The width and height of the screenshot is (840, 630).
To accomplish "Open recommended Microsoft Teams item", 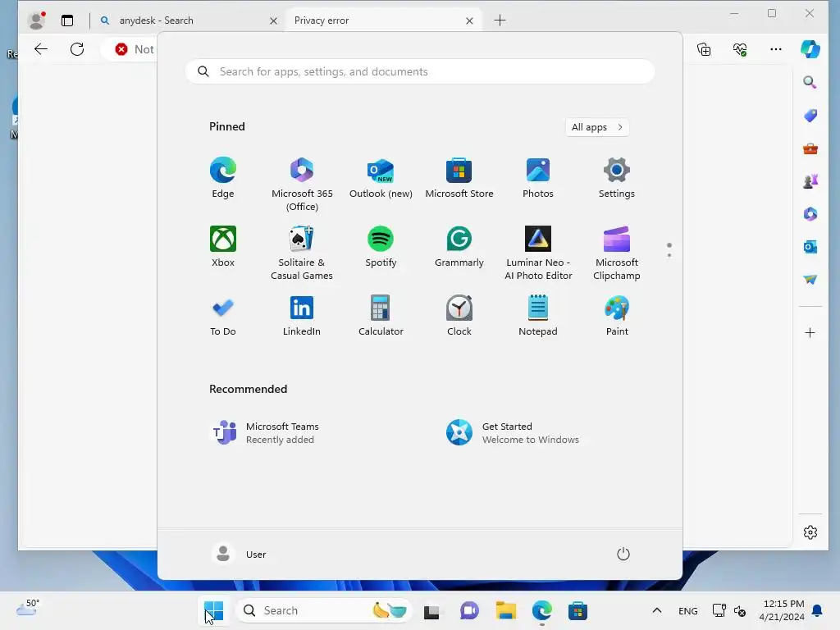I will point(267,433).
